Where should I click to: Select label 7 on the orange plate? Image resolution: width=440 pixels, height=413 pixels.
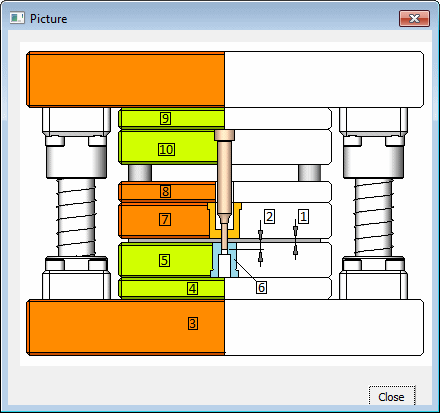pos(165,220)
